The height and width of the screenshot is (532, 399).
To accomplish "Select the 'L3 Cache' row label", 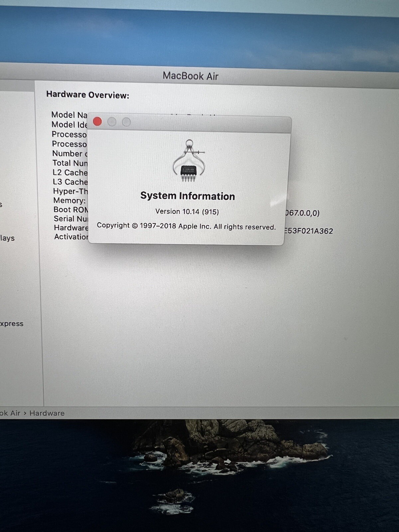I will click(x=70, y=182).
